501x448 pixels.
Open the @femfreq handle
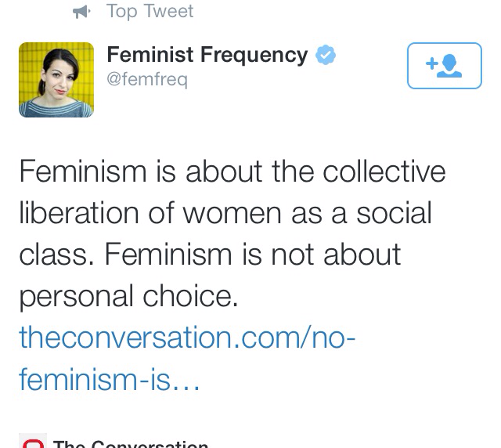click(147, 79)
